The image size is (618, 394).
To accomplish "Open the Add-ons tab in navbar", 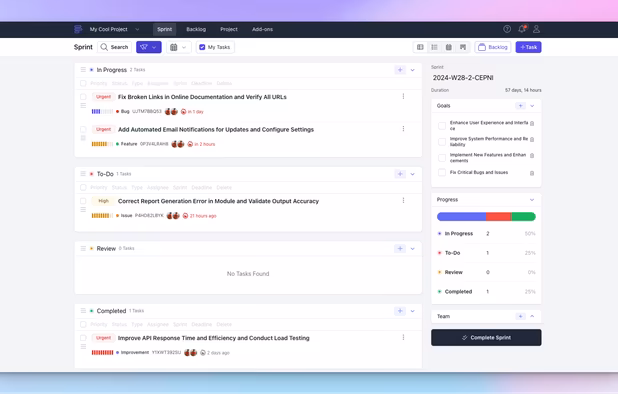I will [x=262, y=29].
